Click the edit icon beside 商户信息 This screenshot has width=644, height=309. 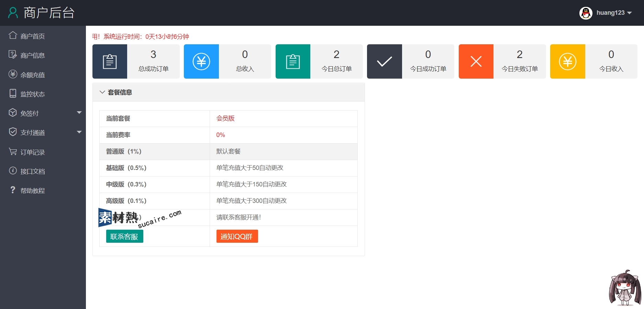tap(13, 55)
